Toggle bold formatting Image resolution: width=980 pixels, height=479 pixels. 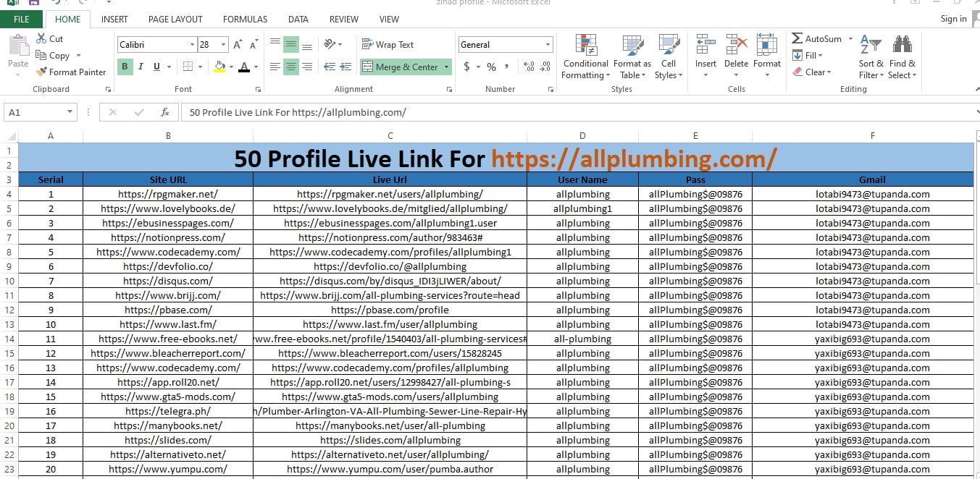(124, 66)
